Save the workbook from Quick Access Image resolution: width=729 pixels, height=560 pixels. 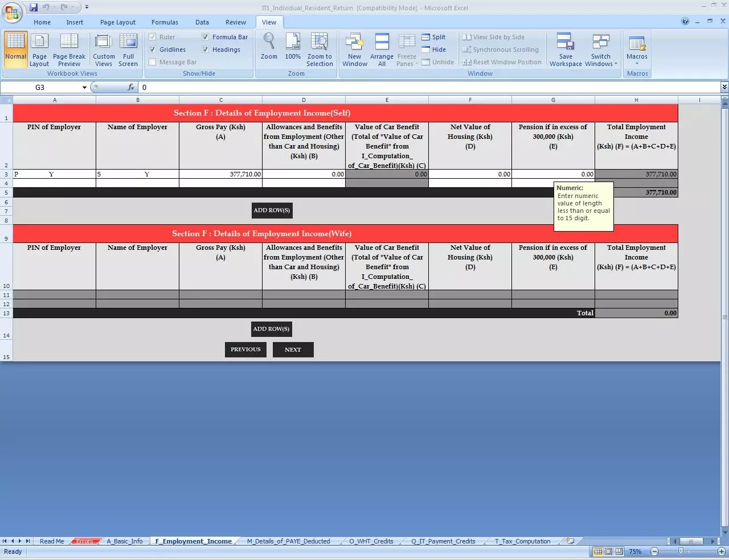point(34,7)
